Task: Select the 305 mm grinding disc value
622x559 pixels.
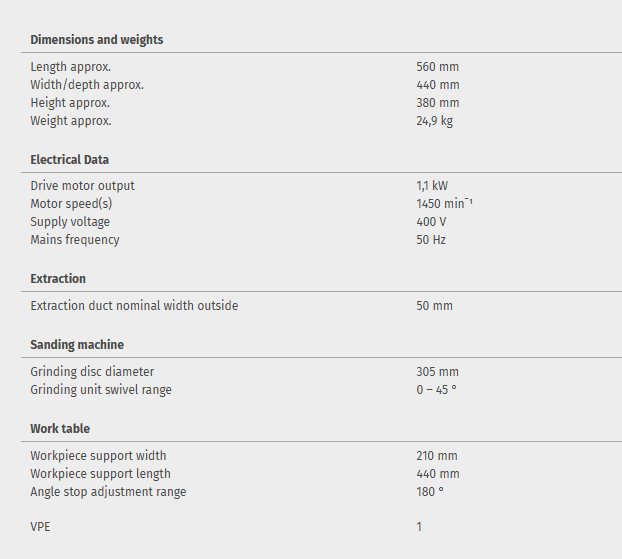Action: [x=437, y=372]
